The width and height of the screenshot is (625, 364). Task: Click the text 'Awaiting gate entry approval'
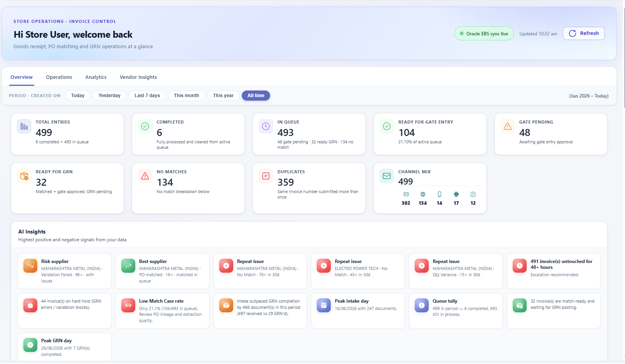tap(546, 142)
